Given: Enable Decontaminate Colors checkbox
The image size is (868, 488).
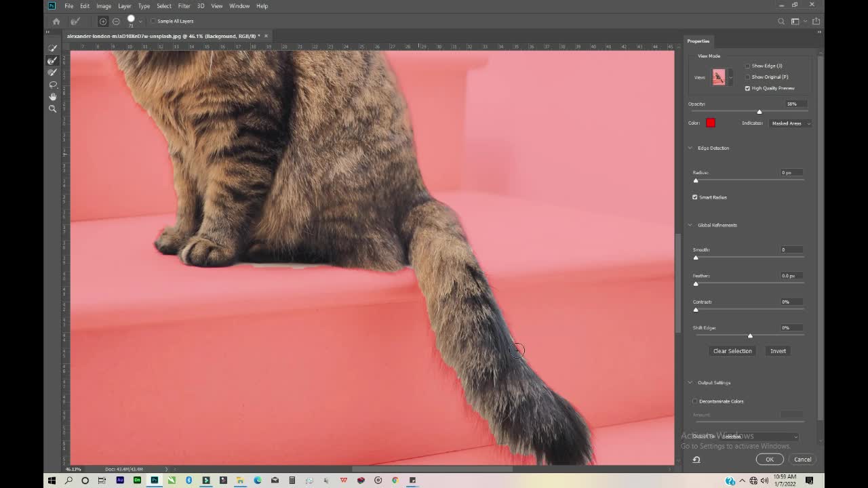Looking at the screenshot, I should pyautogui.click(x=695, y=401).
